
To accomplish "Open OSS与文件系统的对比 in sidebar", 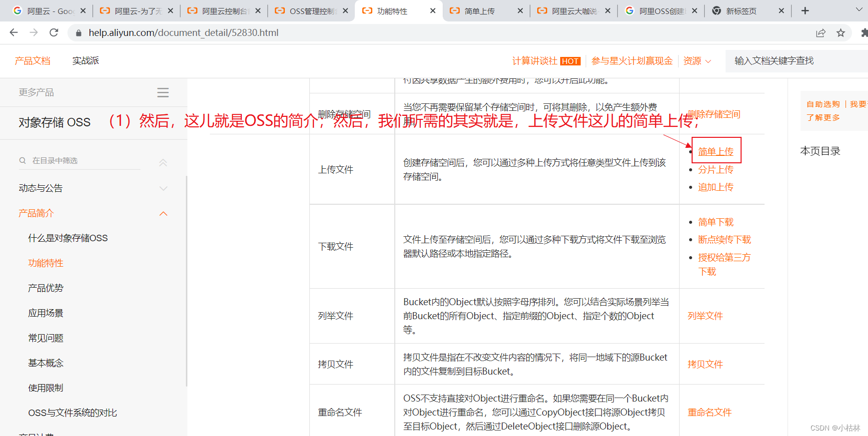I will (72, 413).
